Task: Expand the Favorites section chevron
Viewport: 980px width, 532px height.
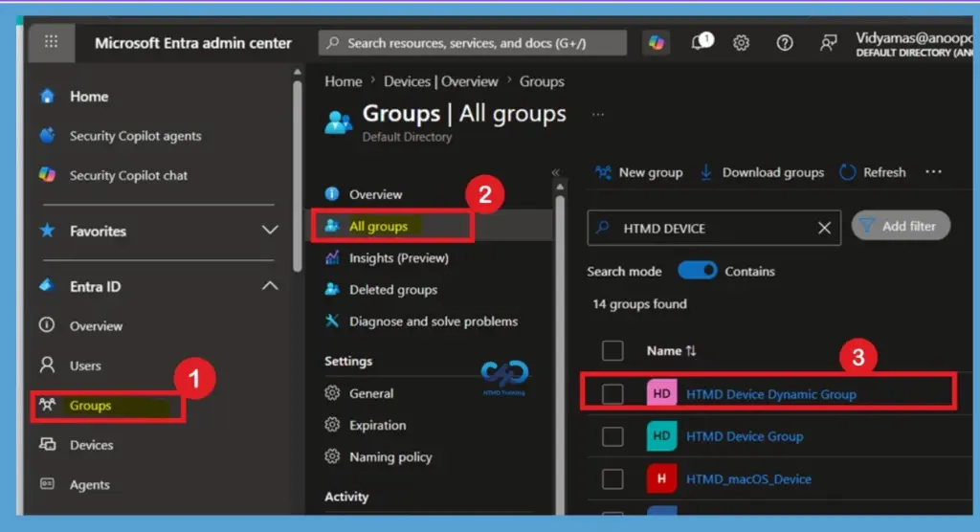Action: (x=269, y=230)
